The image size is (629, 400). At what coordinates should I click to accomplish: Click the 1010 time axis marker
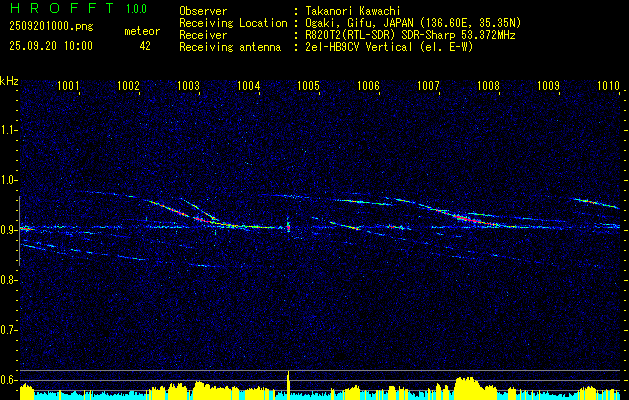pos(609,85)
